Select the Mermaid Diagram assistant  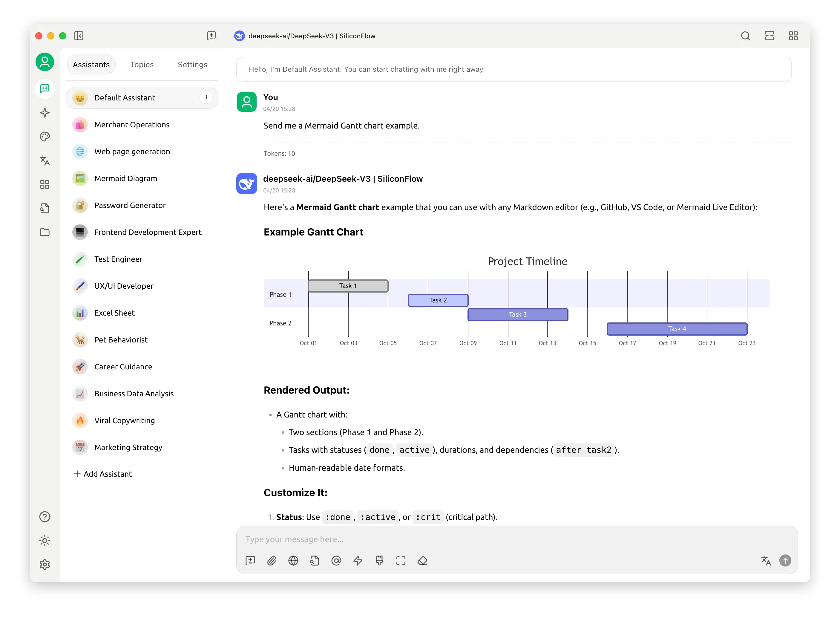[x=125, y=178]
